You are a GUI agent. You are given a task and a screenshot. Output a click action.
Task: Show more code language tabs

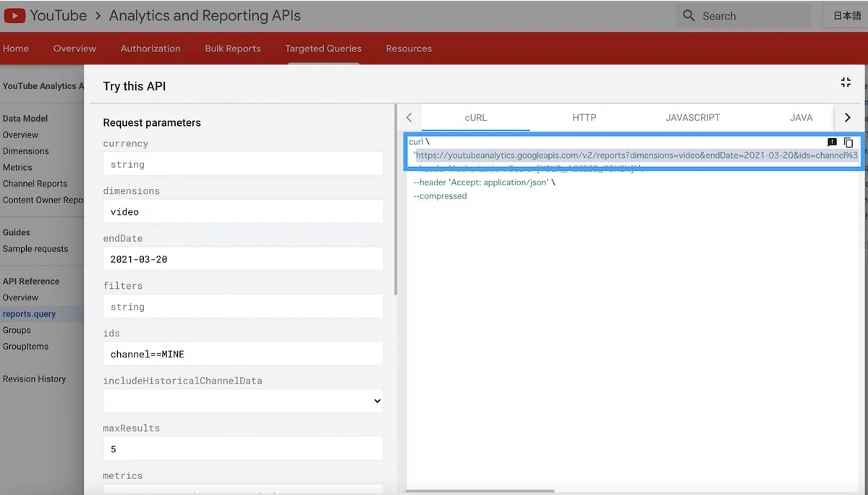tap(847, 117)
